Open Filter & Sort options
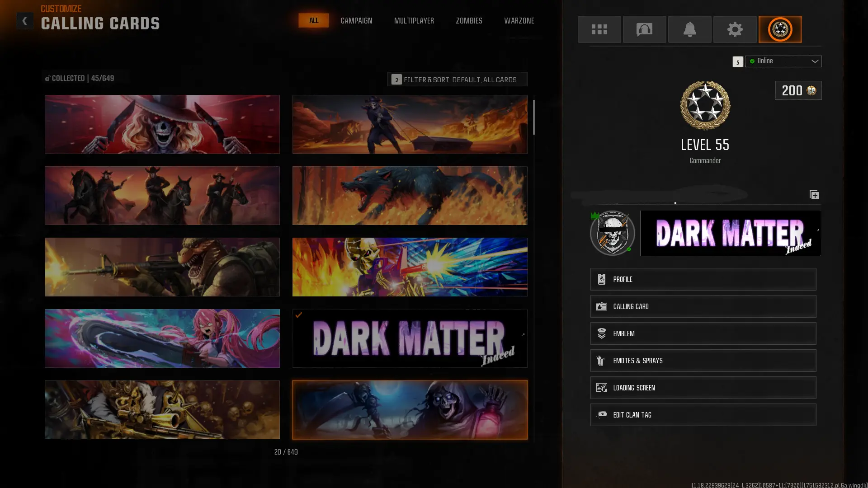This screenshot has height=488, width=868. [457, 80]
